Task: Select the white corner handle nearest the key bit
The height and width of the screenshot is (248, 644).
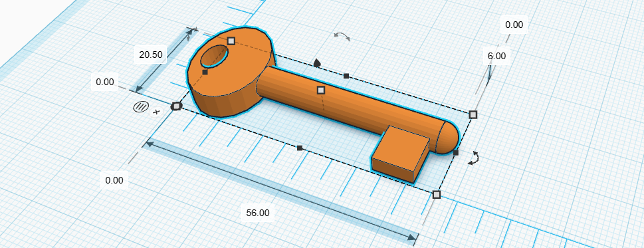Action: point(437,194)
